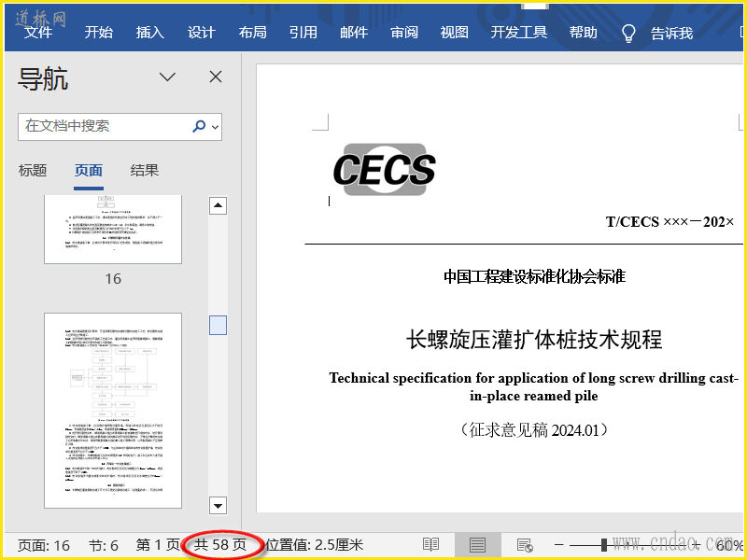Image resolution: width=747 pixels, height=560 pixels.
Task: Go to the 布局 ribbon tab
Action: pyautogui.click(x=252, y=33)
